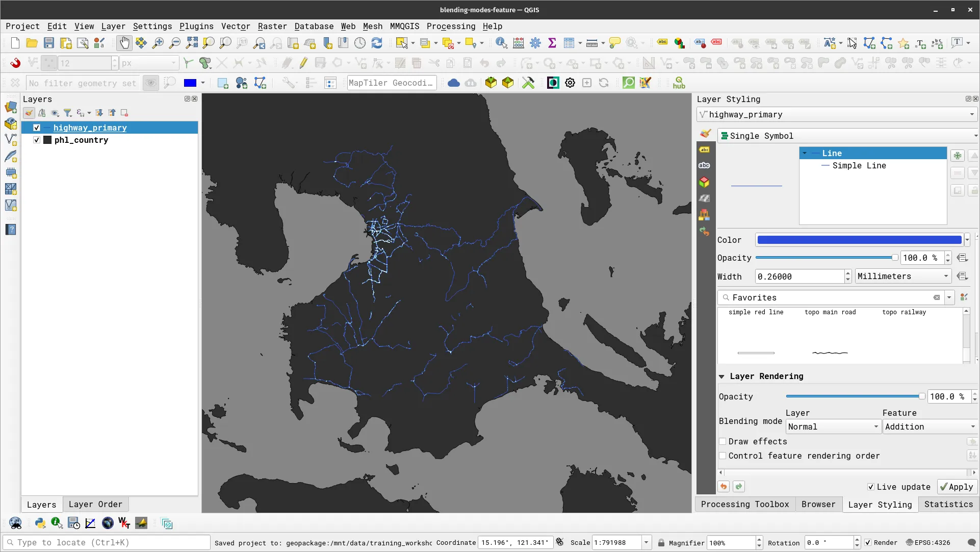The width and height of the screenshot is (980, 552).
Task: Hide the highway_primary layer
Action: pos(36,128)
